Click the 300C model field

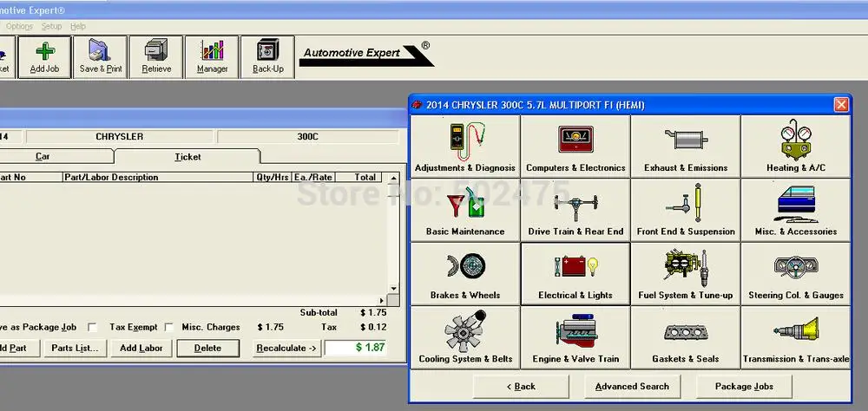(308, 137)
